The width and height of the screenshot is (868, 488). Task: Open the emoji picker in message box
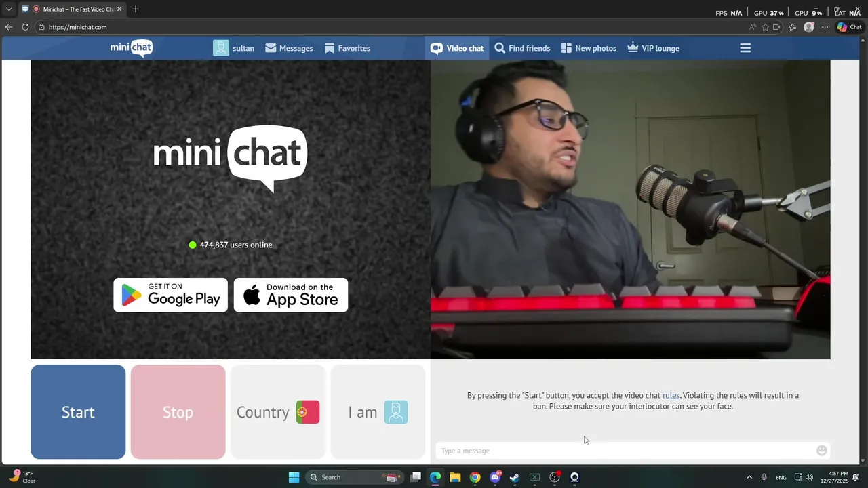[822, 451]
